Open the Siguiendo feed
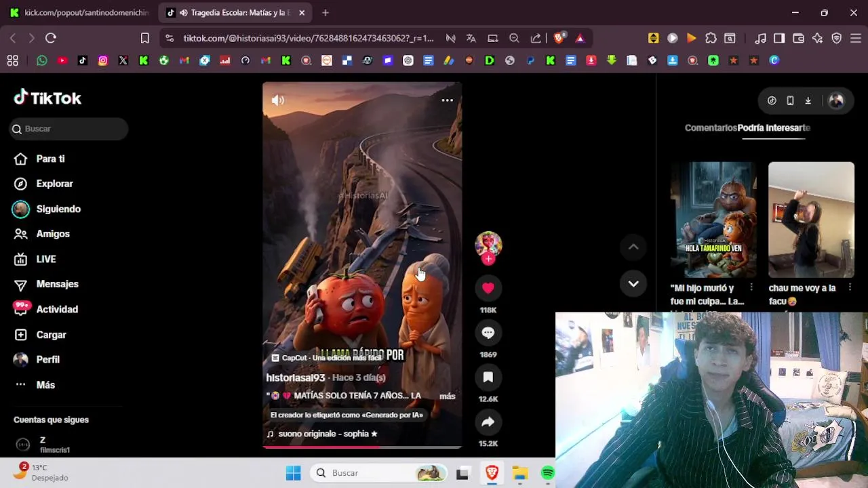Screen dimensions: 868x488 tap(58, 209)
